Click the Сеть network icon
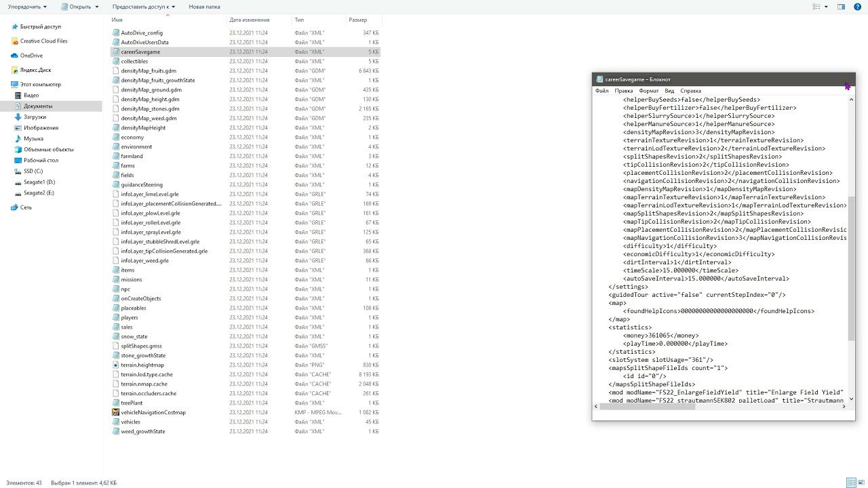 coord(14,207)
